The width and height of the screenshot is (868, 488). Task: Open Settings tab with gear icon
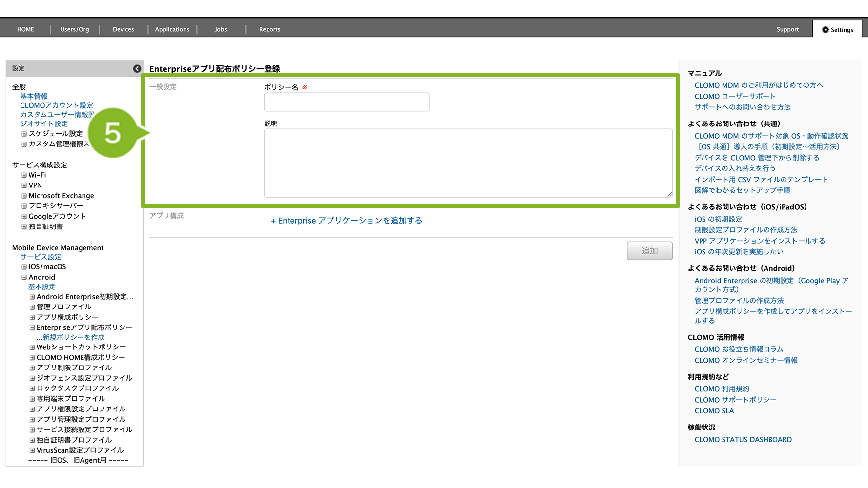837,30
